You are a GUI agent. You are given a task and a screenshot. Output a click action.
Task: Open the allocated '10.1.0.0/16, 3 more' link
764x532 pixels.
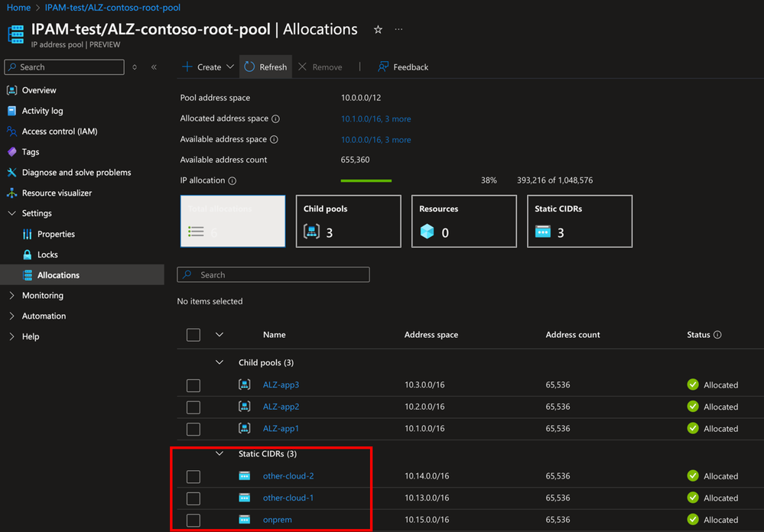375,119
